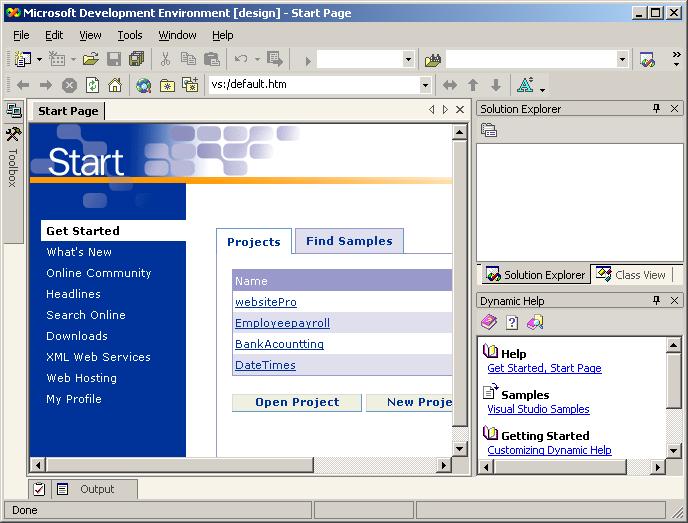Viewport: 688px width, 523px height.
Task: Open the URL address dropdown arrow
Action: coord(425,85)
